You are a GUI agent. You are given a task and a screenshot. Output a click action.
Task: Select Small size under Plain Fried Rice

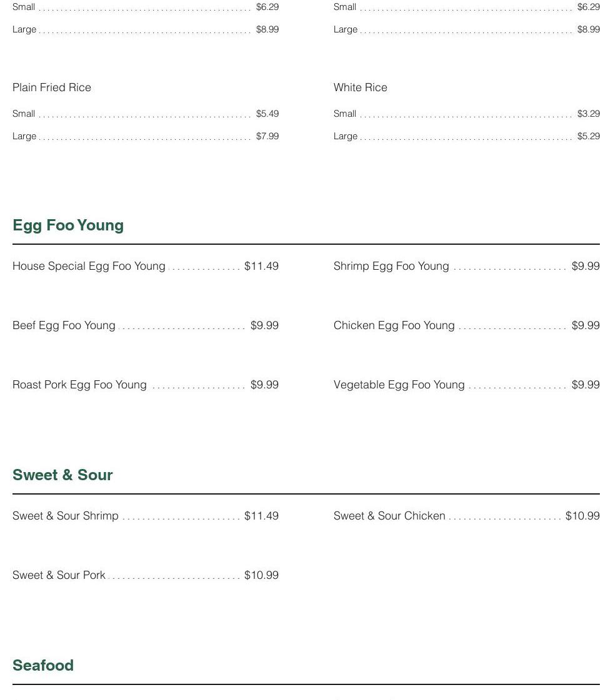pos(24,114)
